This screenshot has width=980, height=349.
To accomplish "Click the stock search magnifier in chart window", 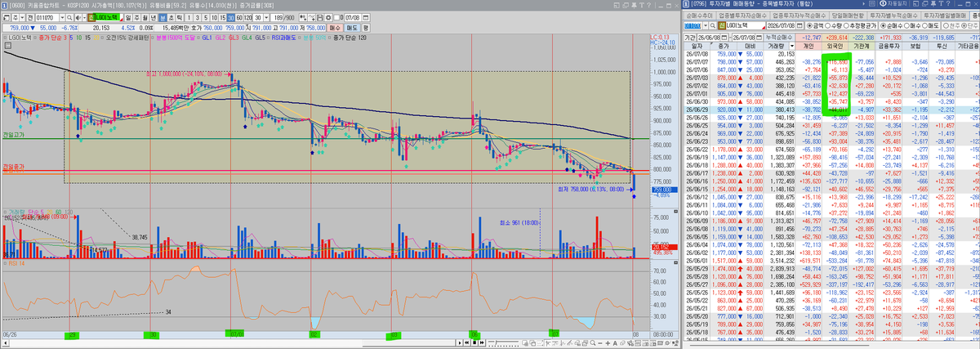I will [x=69, y=17].
